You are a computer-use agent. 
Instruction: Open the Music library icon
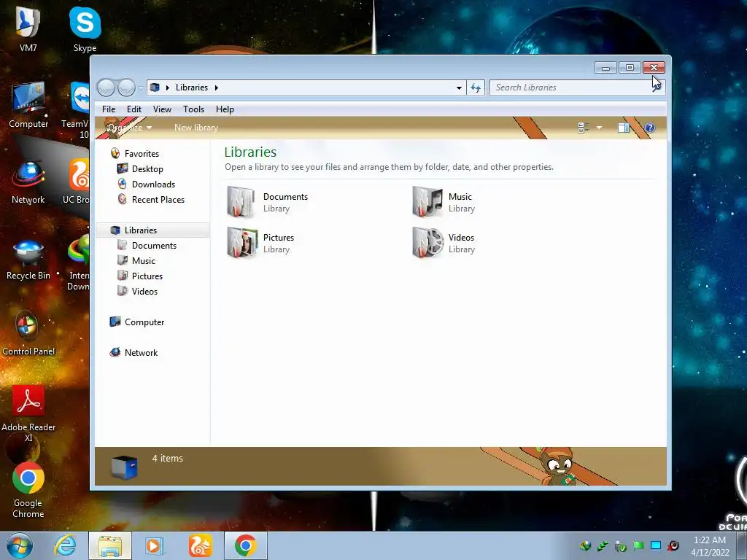[427, 202]
